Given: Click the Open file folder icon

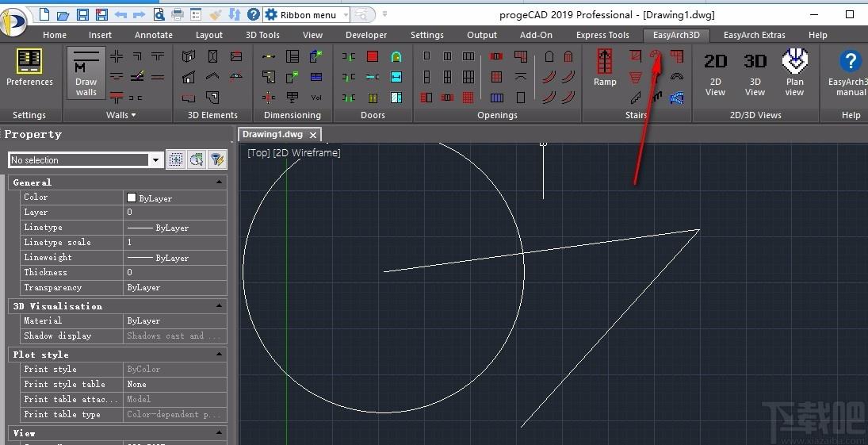Looking at the screenshot, I should pos(63,14).
